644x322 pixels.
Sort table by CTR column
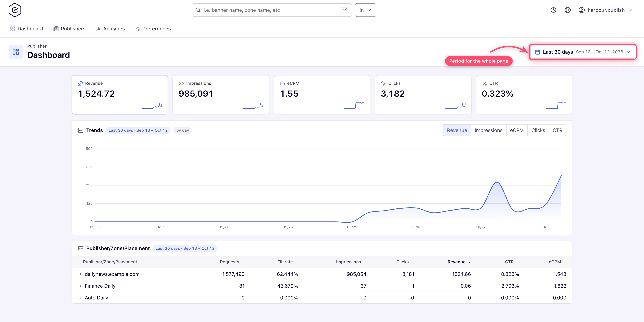(509, 262)
